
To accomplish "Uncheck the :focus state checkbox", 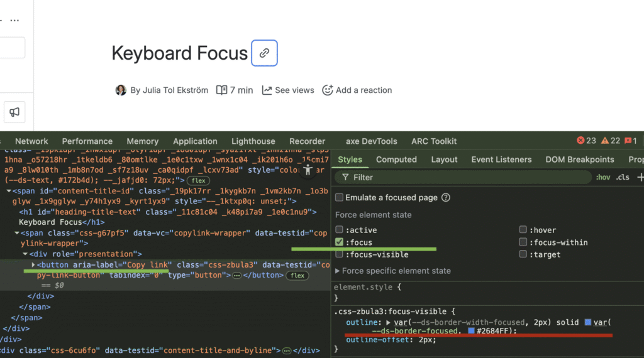I will pos(340,242).
